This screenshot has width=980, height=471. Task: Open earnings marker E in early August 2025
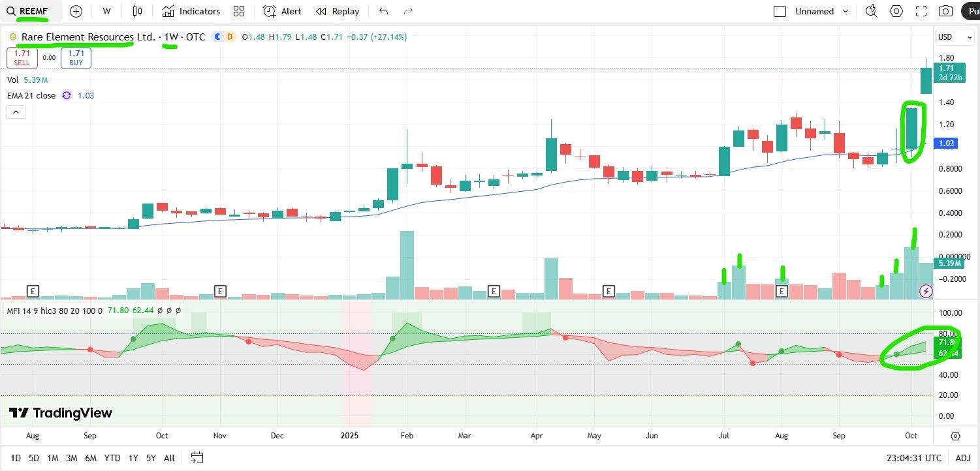pyautogui.click(x=782, y=291)
